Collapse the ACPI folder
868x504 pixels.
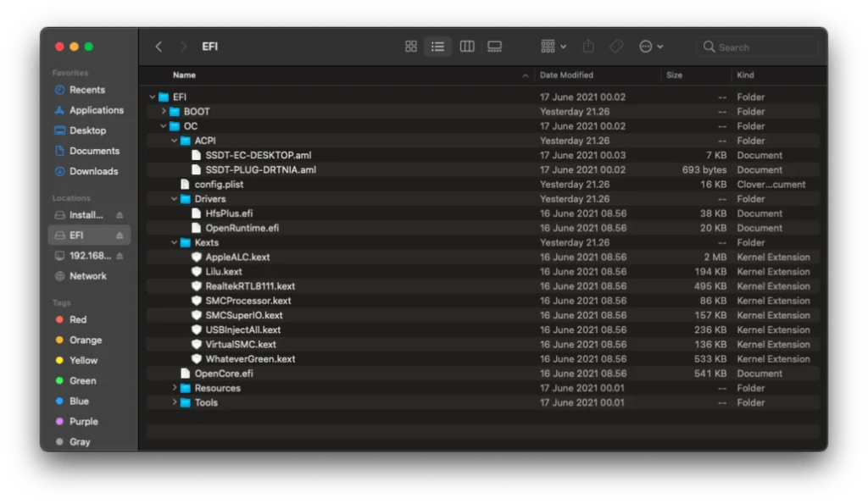click(x=175, y=141)
